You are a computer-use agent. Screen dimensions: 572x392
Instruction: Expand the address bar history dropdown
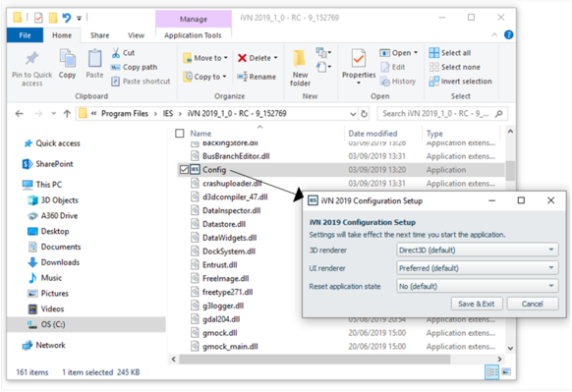pyautogui.click(x=353, y=114)
